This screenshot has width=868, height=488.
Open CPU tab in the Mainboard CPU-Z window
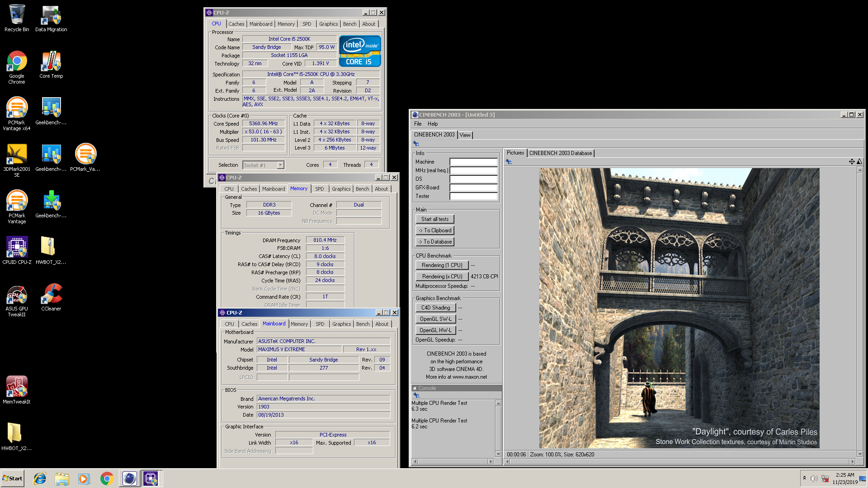[x=230, y=324]
